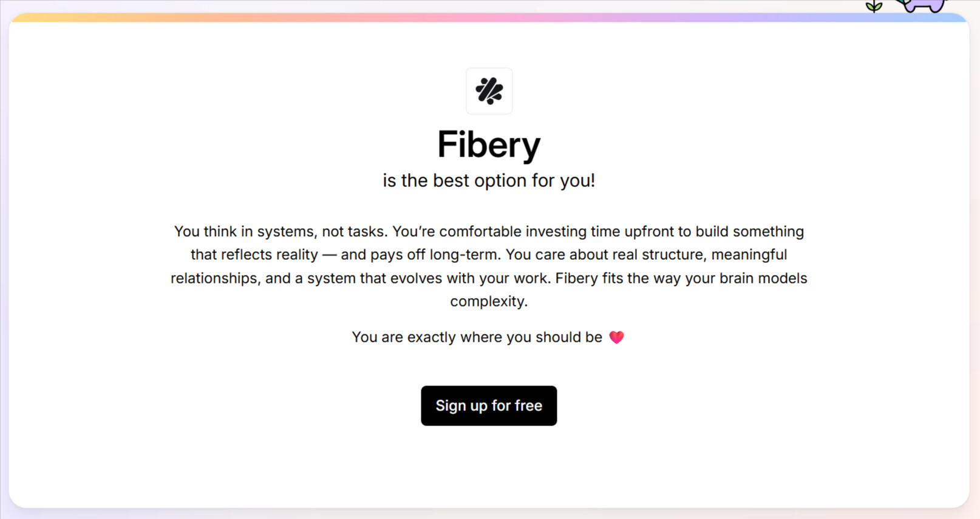Click 'You are exactly where you should be'
Viewport: 980px width, 519px height.
(477, 338)
